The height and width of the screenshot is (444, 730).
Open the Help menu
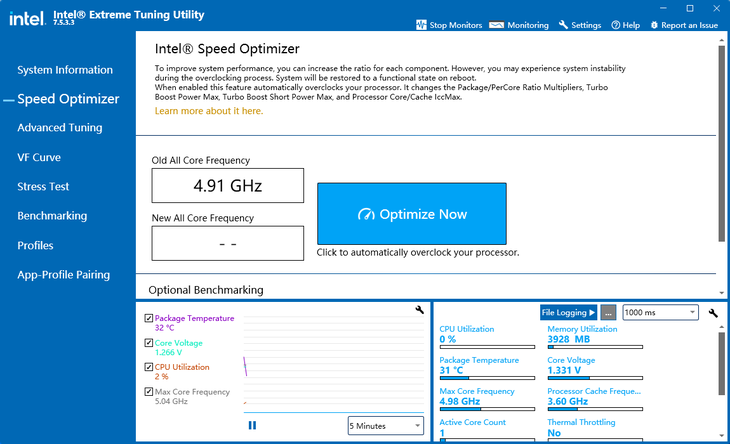click(x=615, y=25)
